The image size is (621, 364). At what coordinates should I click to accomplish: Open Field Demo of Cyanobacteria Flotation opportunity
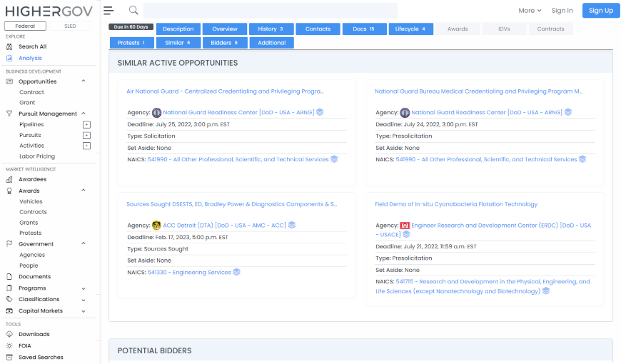(456, 204)
